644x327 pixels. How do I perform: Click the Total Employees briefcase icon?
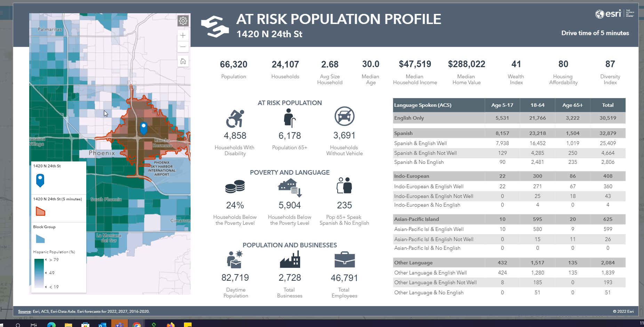point(344,260)
